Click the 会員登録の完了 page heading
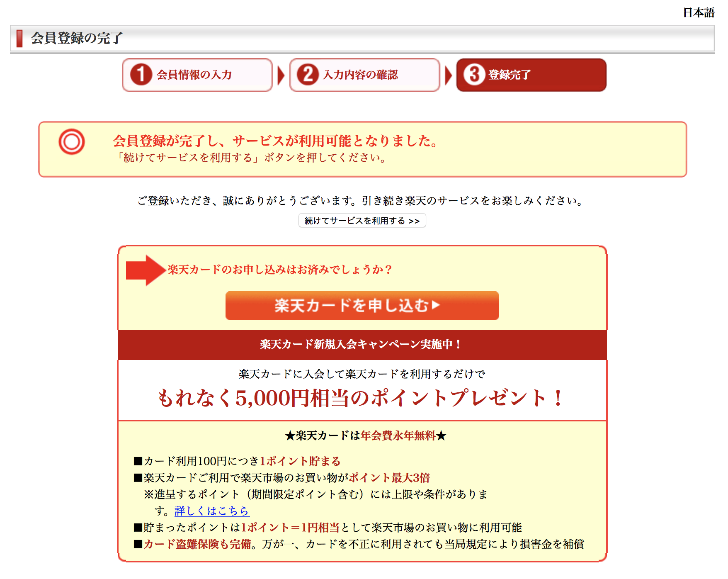Image resolution: width=728 pixels, height=579 pixels. (77, 38)
